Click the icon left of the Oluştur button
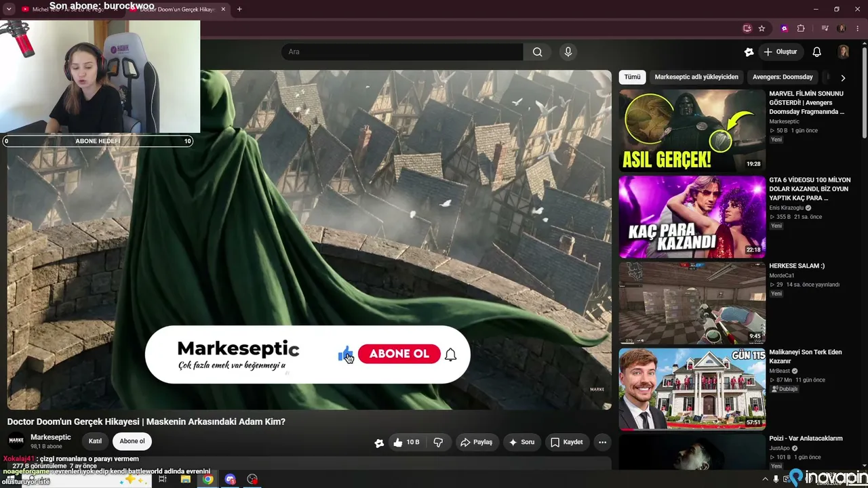 point(749,52)
